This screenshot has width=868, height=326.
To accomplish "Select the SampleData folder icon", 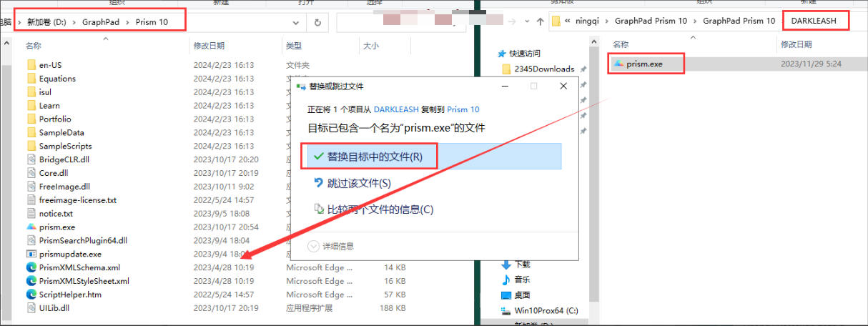I will (x=31, y=133).
